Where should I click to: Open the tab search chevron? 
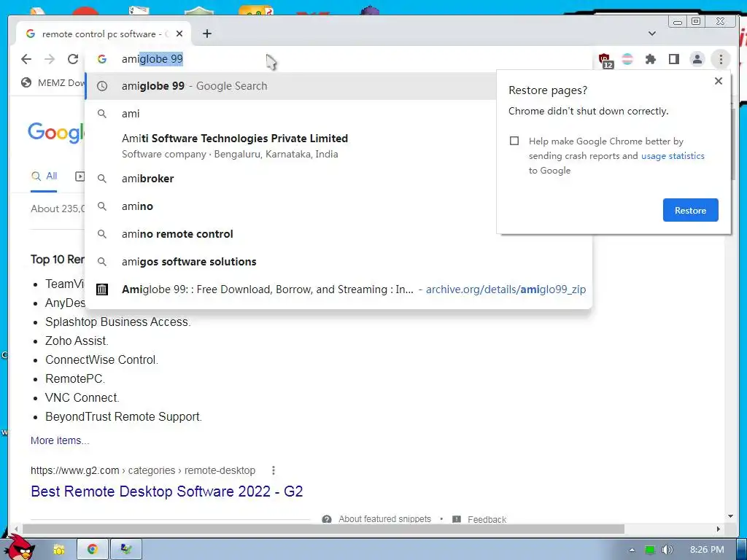point(652,34)
